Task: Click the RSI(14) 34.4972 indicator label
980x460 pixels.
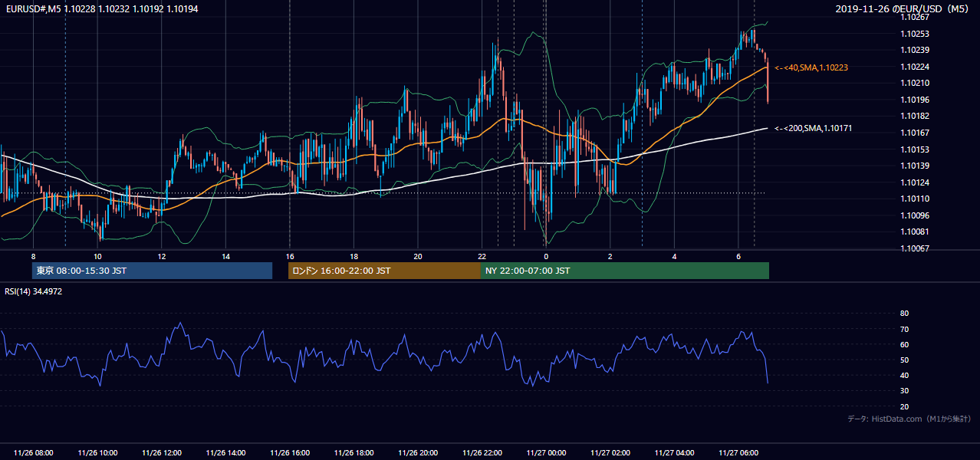Action: (x=34, y=291)
